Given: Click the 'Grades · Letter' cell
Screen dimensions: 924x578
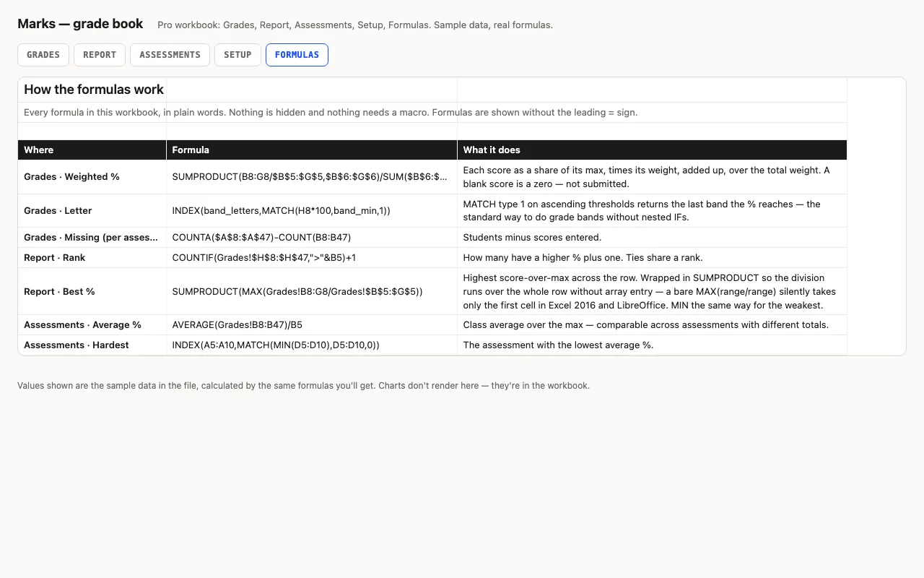Looking at the screenshot, I should [92, 211].
